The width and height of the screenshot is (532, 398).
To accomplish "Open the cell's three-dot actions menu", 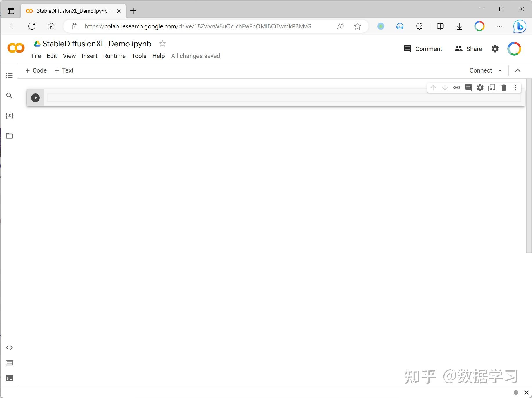I will (x=515, y=87).
